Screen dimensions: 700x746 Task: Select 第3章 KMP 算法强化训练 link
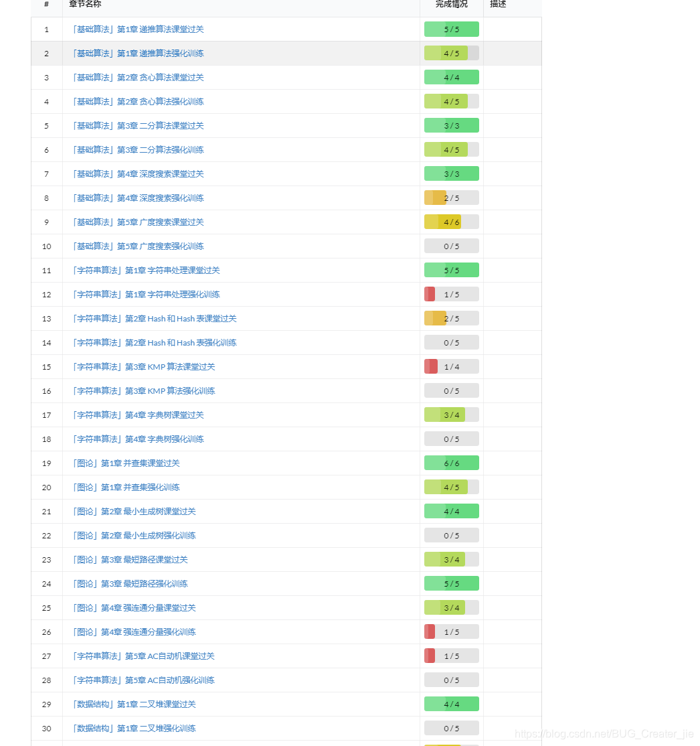coord(143,391)
